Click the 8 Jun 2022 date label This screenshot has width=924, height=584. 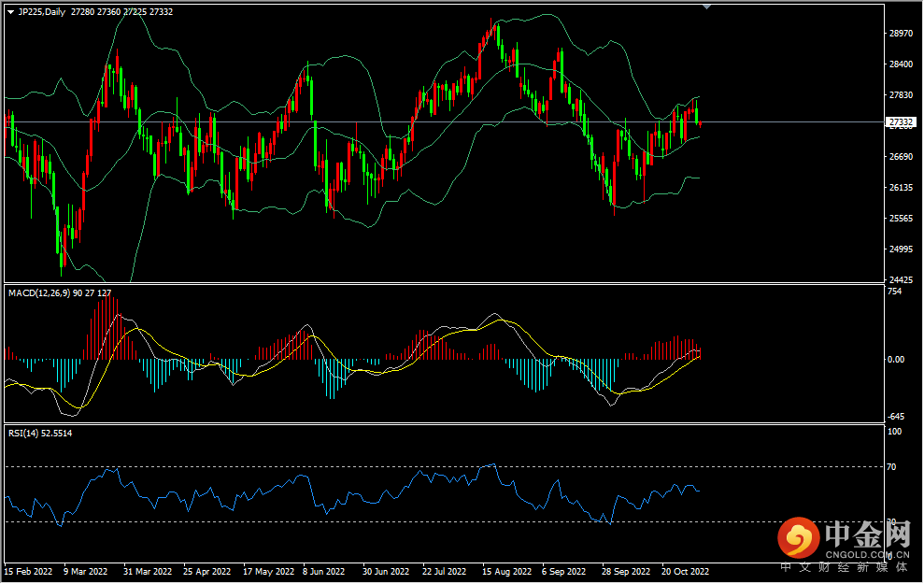click(326, 571)
